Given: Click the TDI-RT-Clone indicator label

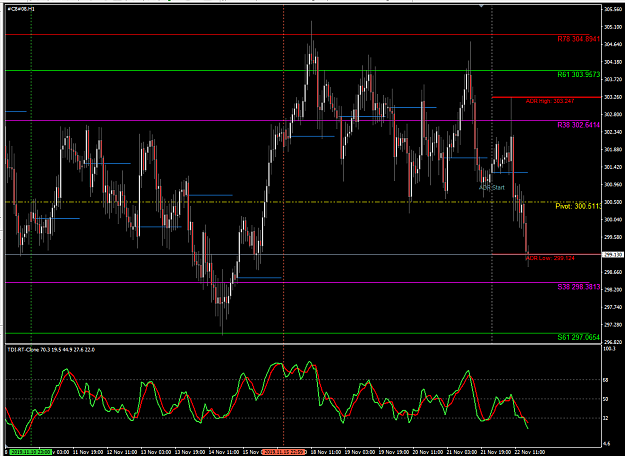Looking at the screenshot, I should click(x=51, y=350).
